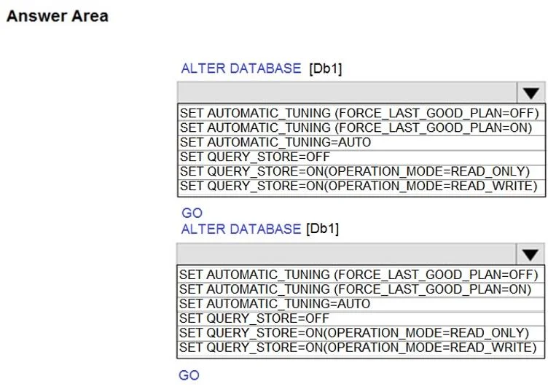Select FORCE_LAST_GOOD_PLAN=OFF in second list
The image size is (556, 392).
pyautogui.click(x=361, y=275)
